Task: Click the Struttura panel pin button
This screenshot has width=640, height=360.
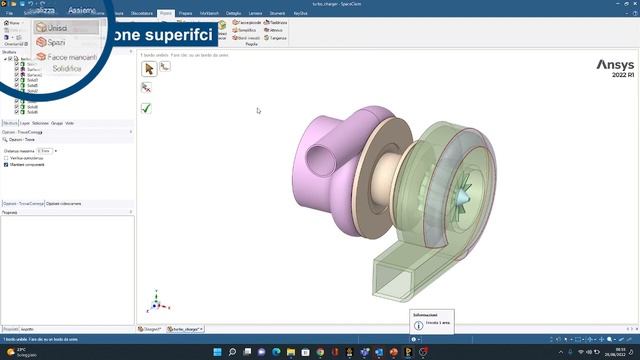Action: point(131,52)
